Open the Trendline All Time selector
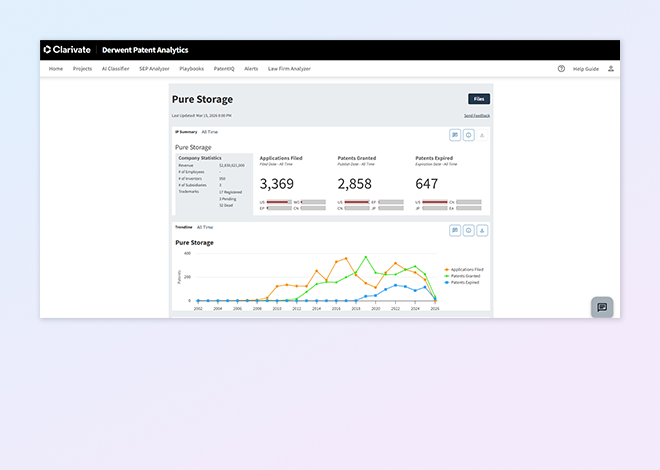This screenshot has width=660, height=470. [x=205, y=227]
